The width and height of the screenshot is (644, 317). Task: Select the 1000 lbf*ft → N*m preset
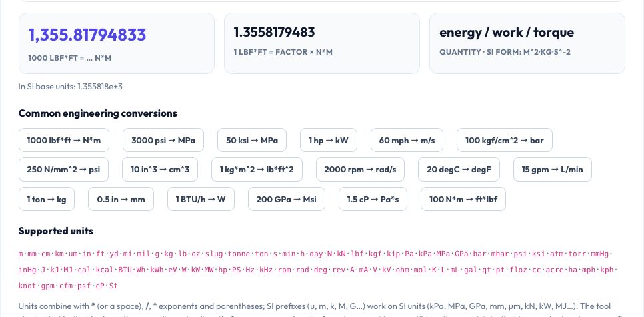[x=63, y=141]
